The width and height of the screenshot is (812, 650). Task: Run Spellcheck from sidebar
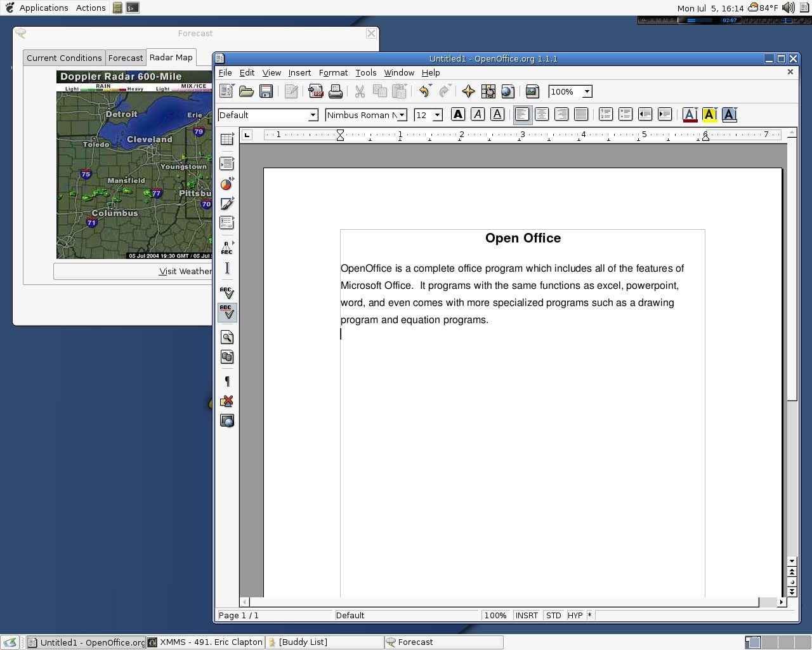[227, 293]
